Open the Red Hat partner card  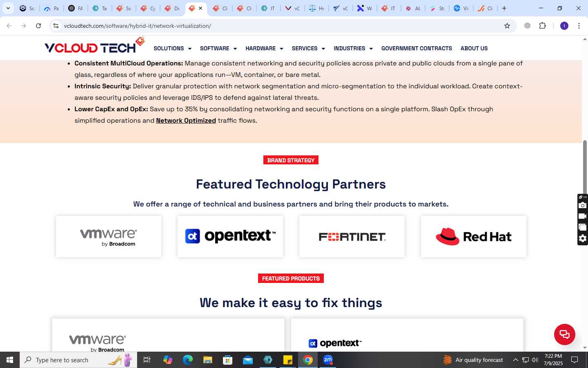tap(474, 237)
